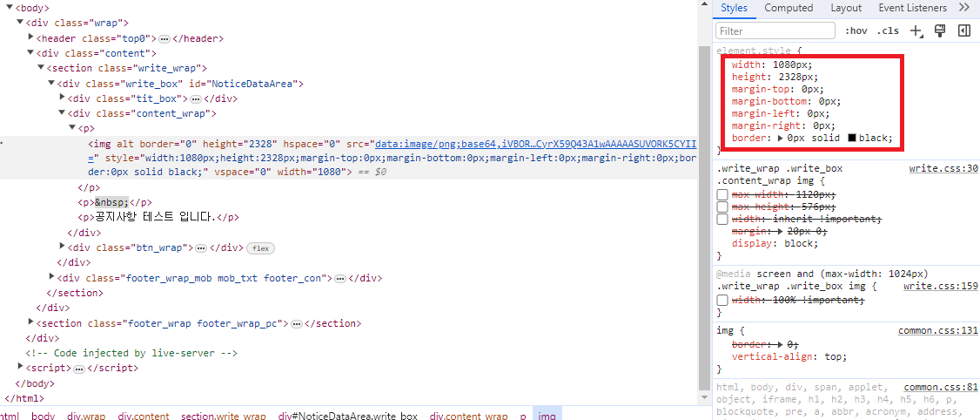Image resolution: width=980 pixels, height=420 pixels.
Task: Expand the div class btn_wrap node
Action: coord(62,247)
